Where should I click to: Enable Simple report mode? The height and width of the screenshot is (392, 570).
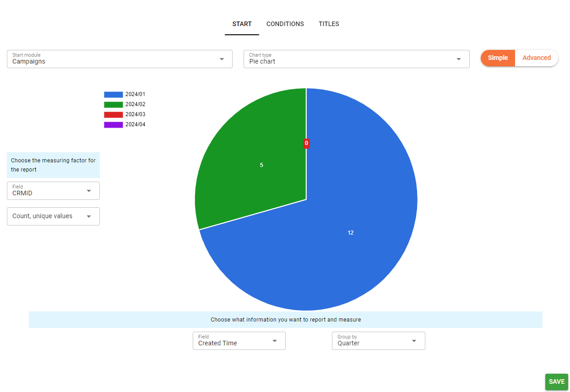click(x=498, y=58)
